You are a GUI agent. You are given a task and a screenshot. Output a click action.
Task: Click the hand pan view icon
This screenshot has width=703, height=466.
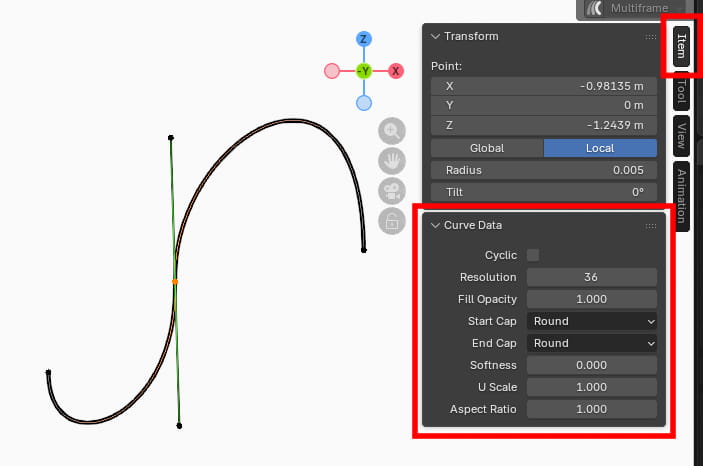(x=391, y=161)
